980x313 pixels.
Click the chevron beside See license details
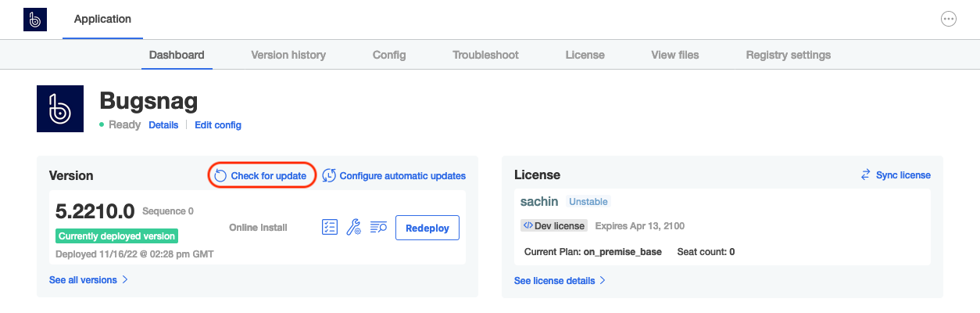coord(603,280)
